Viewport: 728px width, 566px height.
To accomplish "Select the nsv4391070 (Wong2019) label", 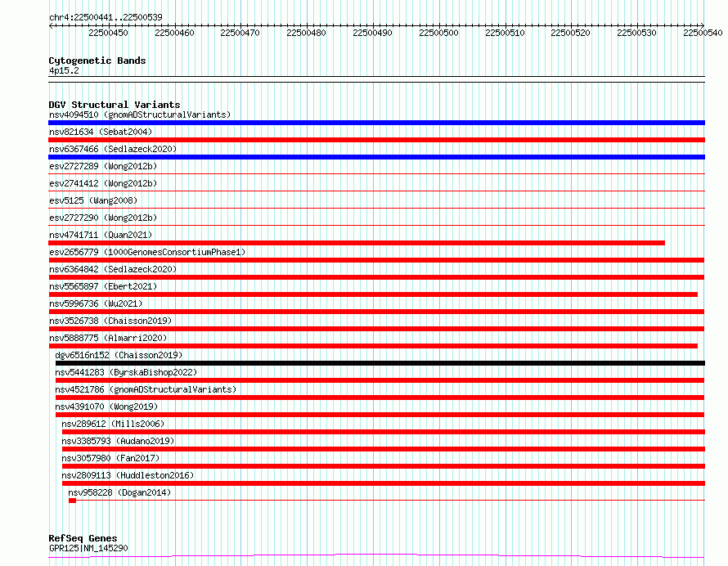I will click(x=107, y=407).
